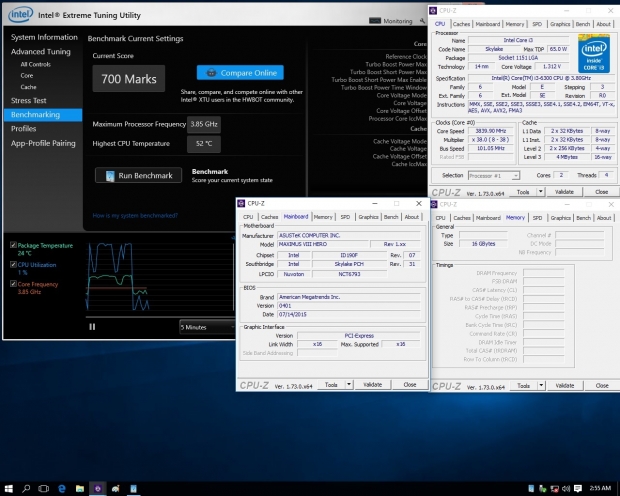Screen dimensions: 620x496
Task: Open Graphics tab in Mainboard CPU-Z window
Action: pyautogui.click(x=368, y=217)
